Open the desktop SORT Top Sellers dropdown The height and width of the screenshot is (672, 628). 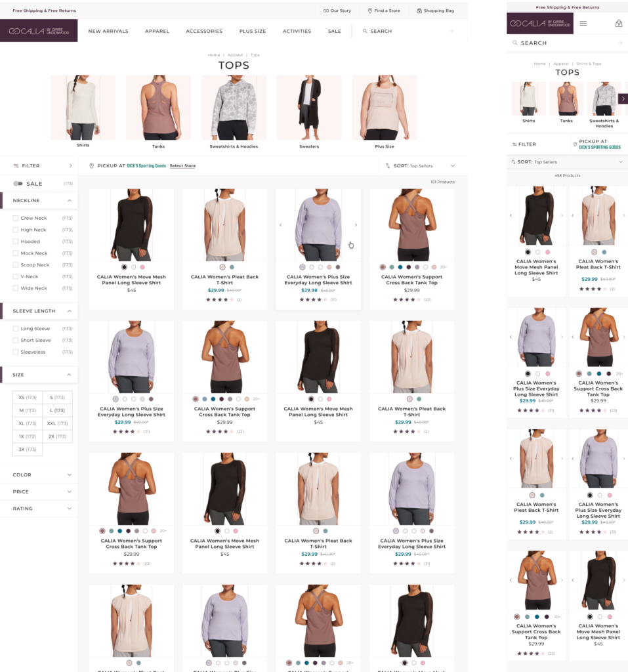[423, 166]
